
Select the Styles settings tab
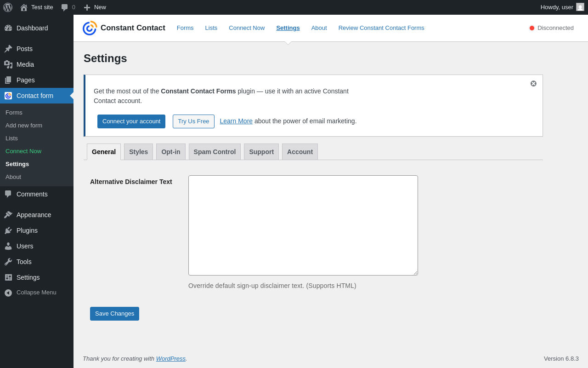click(x=138, y=152)
